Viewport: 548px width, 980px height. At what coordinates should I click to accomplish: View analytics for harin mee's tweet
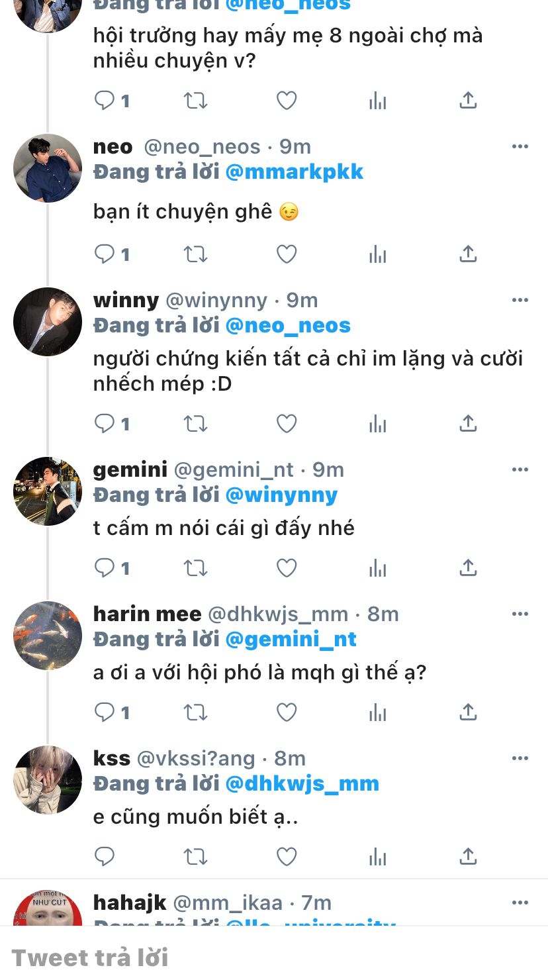pos(377,712)
